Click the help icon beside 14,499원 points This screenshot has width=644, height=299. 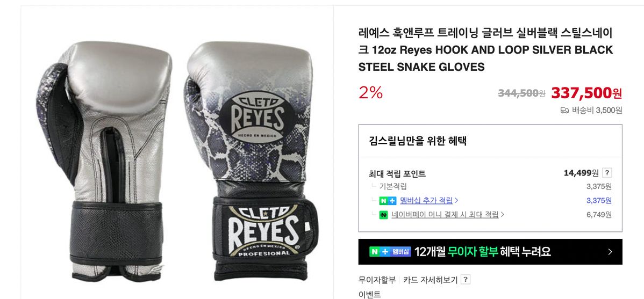(x=607, y=173)
